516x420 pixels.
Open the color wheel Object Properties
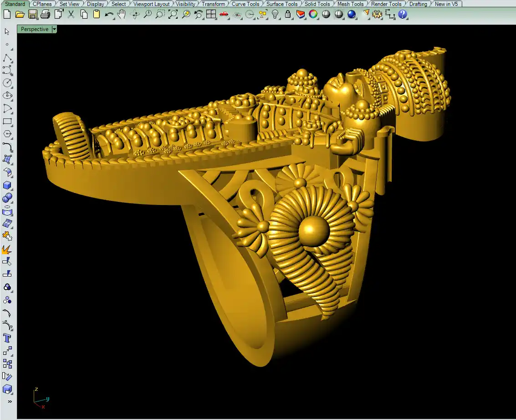(x=313, y=15)
